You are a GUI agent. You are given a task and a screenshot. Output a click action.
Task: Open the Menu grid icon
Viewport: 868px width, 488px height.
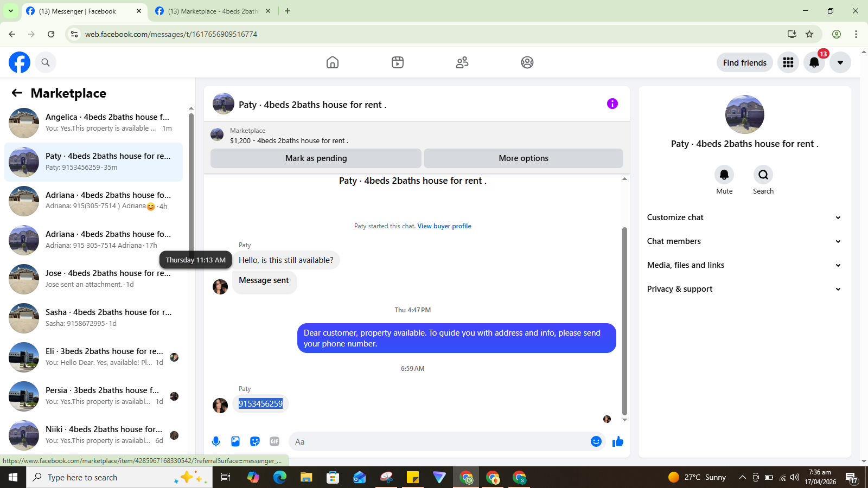(x=788, y=62)
